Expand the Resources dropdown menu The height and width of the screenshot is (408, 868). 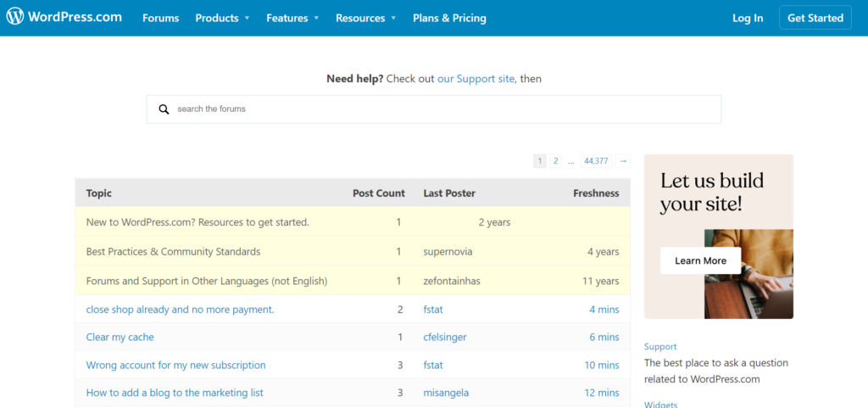click(x=365, y=19)
